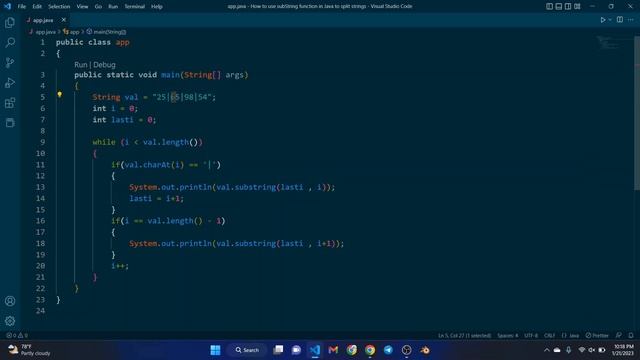Select the Java language mode in status bar
The image size is (640, 360).
(x=571, y=336)
